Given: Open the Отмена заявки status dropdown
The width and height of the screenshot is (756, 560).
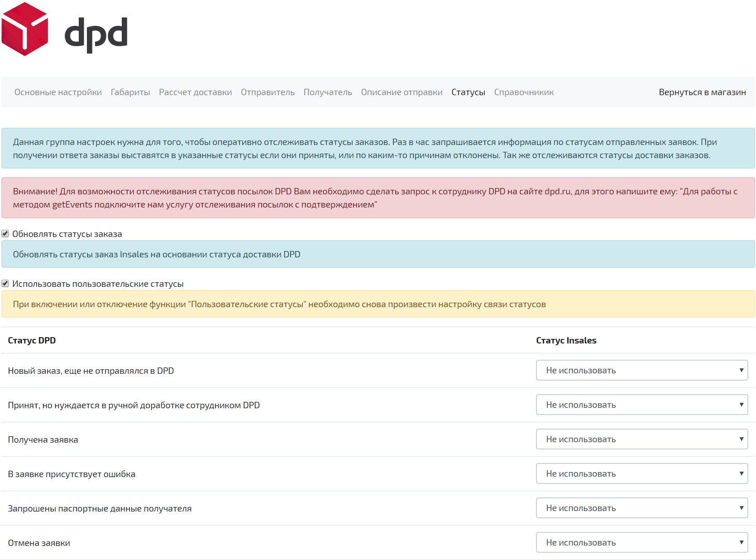Looking at the screenshot, I should (x=642, y=542).
